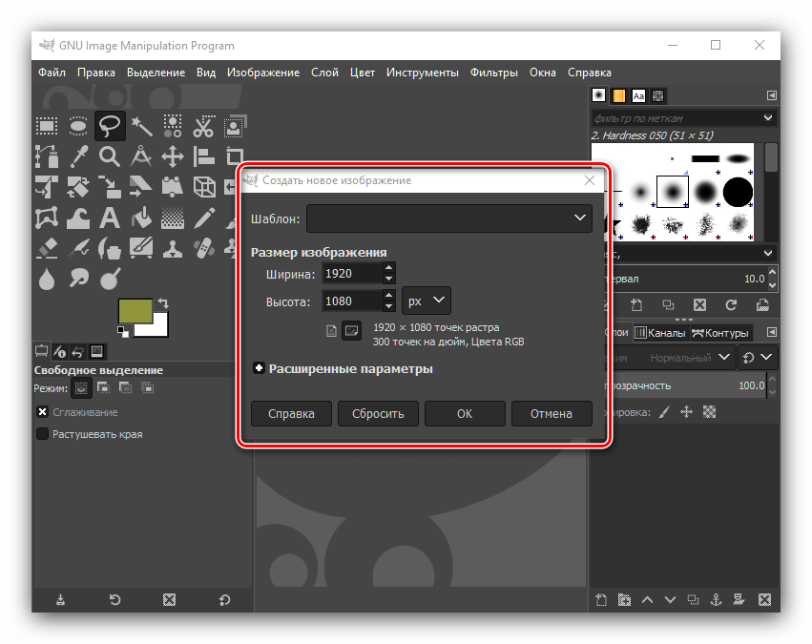
Task: Select the Clone stamp tool
Action: (173, 248)
